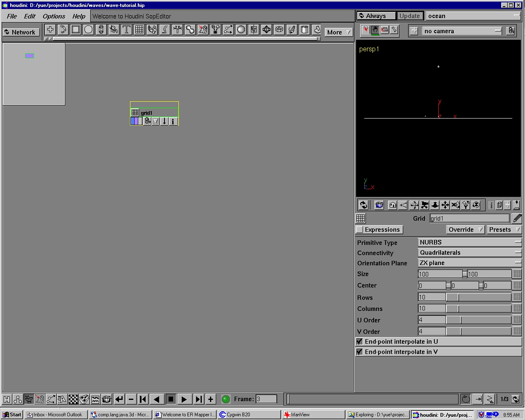Enable End-point interpolate in U
This screenshot has height=420, width=525.
[x=359, y=341]
